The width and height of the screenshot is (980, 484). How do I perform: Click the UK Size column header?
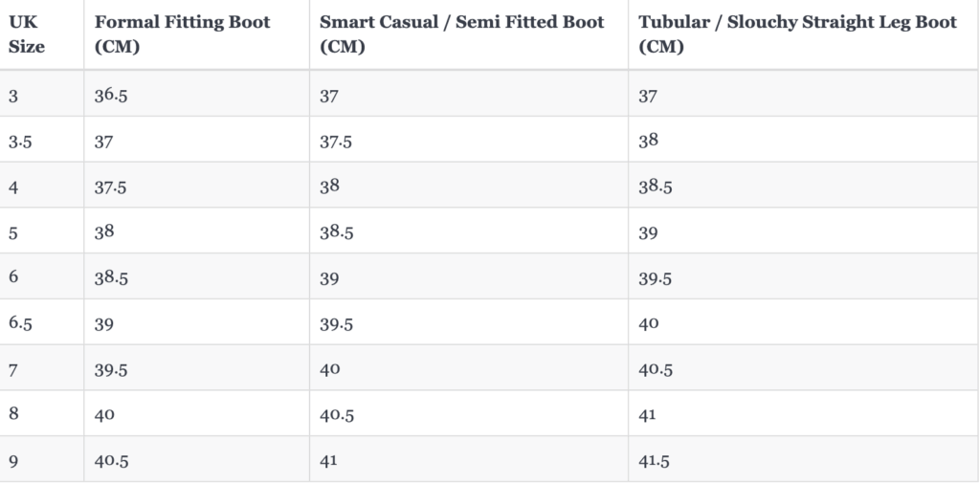point(26,34)
